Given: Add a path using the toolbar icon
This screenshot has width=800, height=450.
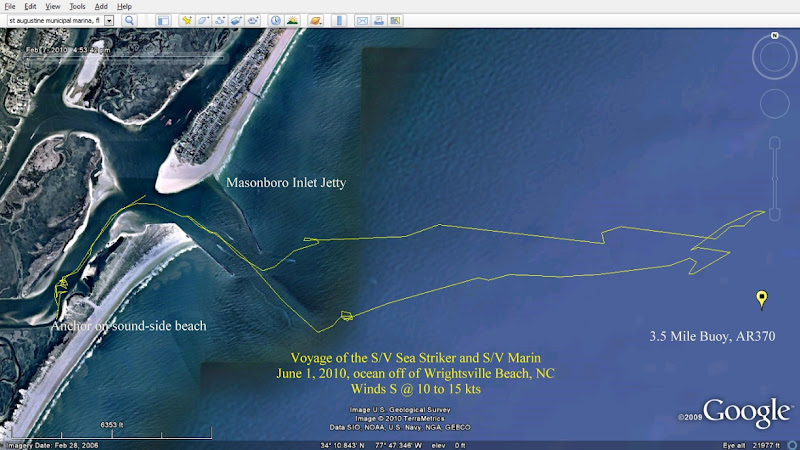Looking at the screenshot, I should pyautogui.click(x=219, y=20).
